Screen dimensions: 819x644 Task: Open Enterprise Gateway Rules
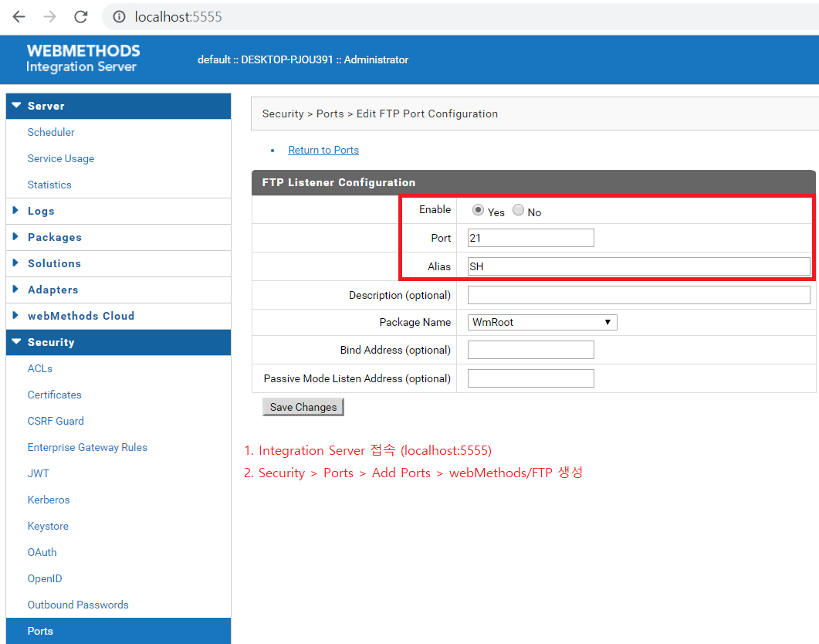(87, 448)
